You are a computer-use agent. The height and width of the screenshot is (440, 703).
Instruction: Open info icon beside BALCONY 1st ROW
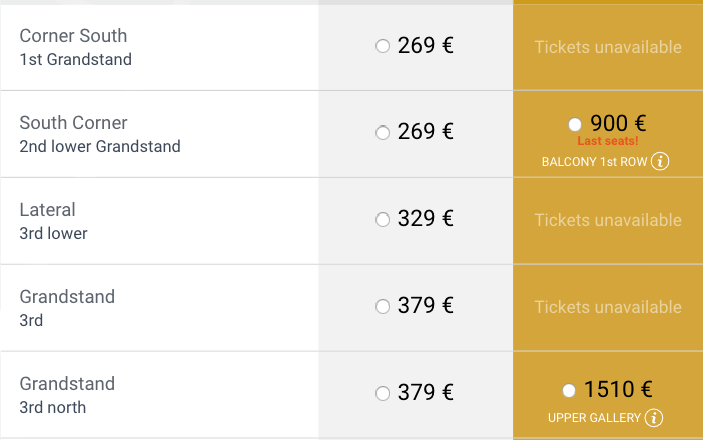click(660, 161)
